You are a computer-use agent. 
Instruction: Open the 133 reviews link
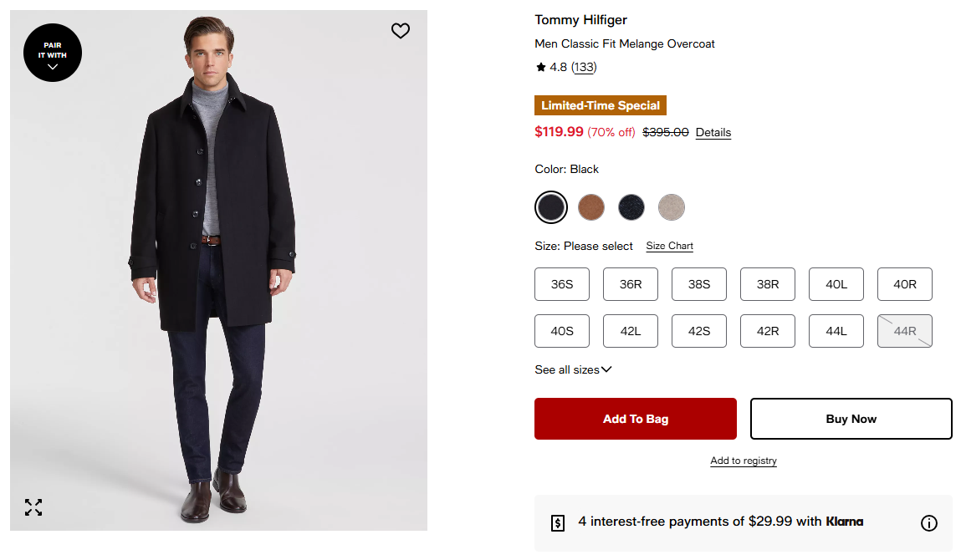[584, 68]
